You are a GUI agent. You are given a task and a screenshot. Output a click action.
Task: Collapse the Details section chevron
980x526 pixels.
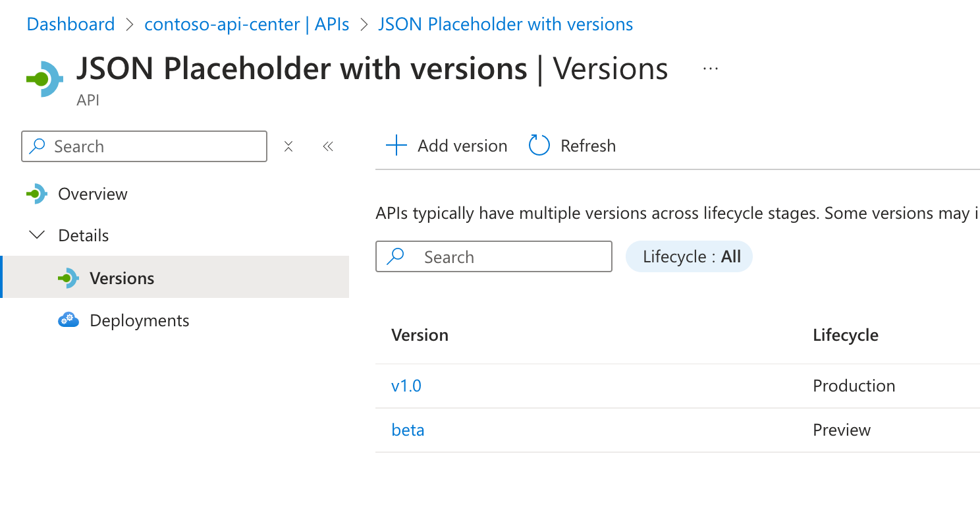38,235
